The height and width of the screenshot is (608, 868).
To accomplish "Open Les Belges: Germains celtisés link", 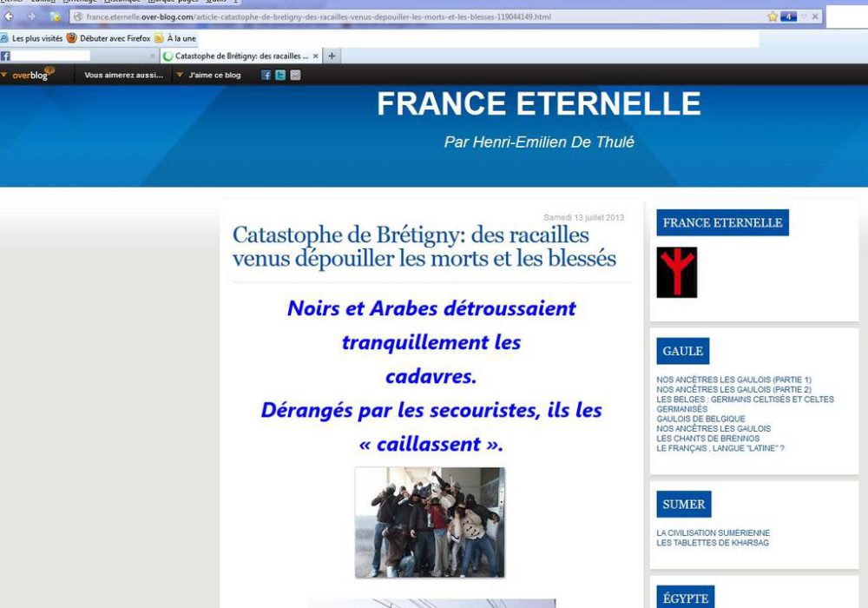I will click(745, 404).
